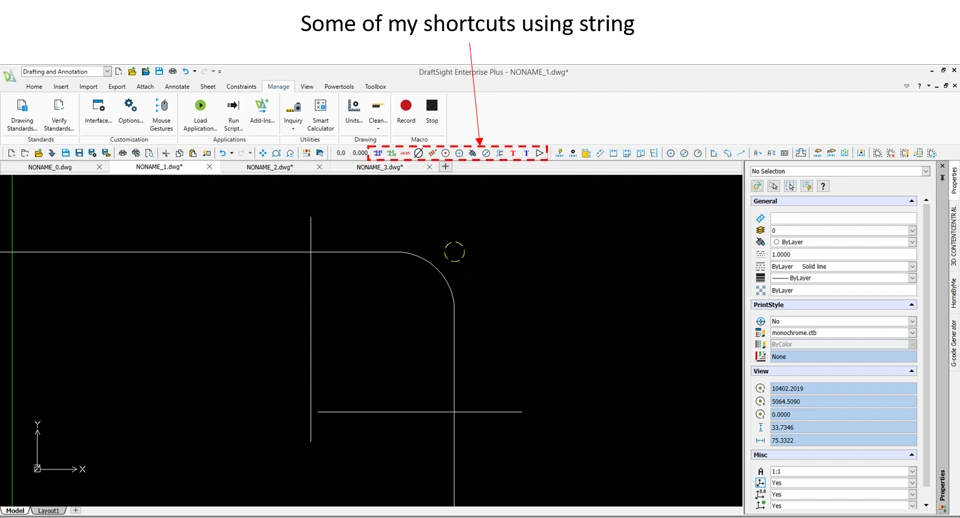Click the Help question mark in the Properties panel

coord(823,186)
